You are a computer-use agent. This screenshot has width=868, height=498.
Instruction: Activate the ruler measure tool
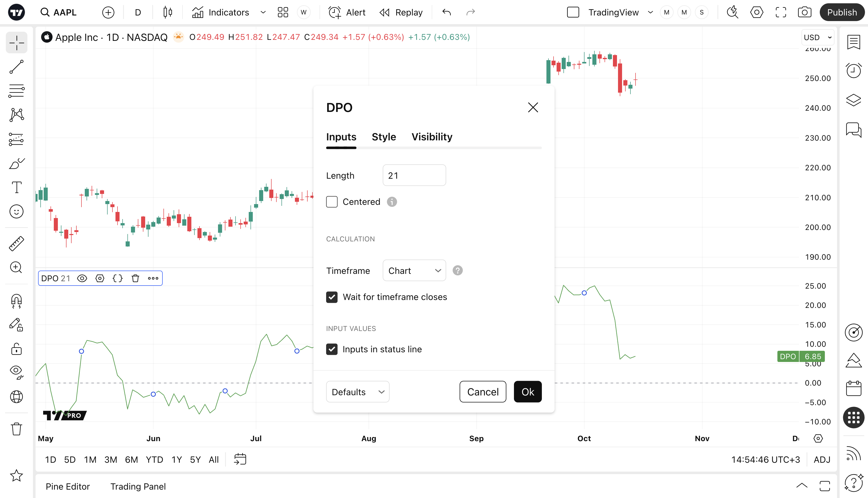pos(16,243)
